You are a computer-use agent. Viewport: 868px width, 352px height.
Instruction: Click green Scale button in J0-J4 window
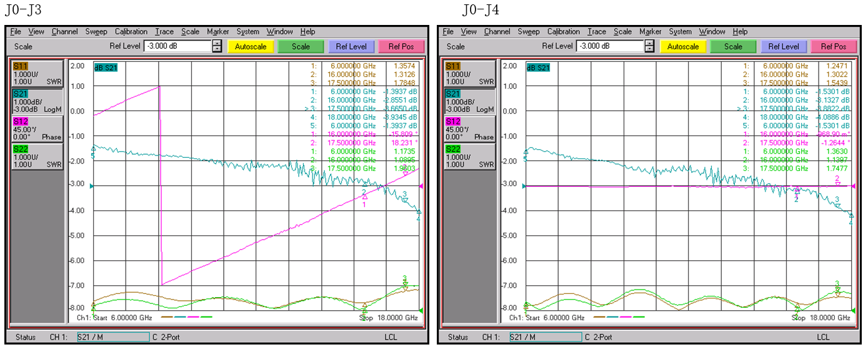pyautogui.click(x=733, y=46)
